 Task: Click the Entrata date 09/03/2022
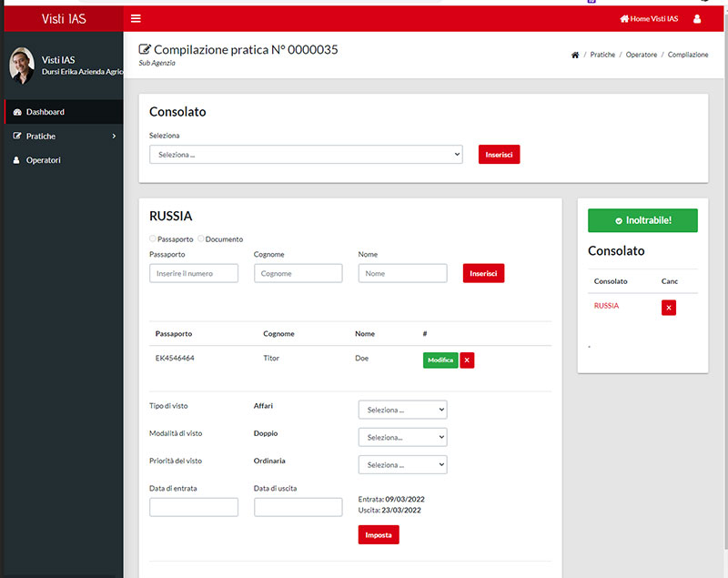click(405, 500)
